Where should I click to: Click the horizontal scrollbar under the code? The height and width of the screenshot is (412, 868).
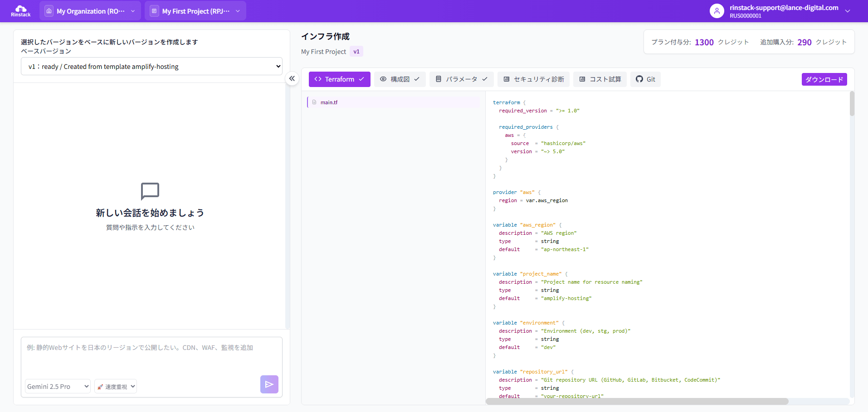(x=637, y=401)
